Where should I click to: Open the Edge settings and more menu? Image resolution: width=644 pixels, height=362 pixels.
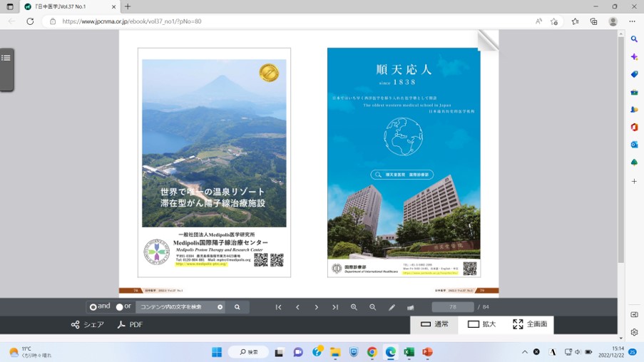pos(632,21)
